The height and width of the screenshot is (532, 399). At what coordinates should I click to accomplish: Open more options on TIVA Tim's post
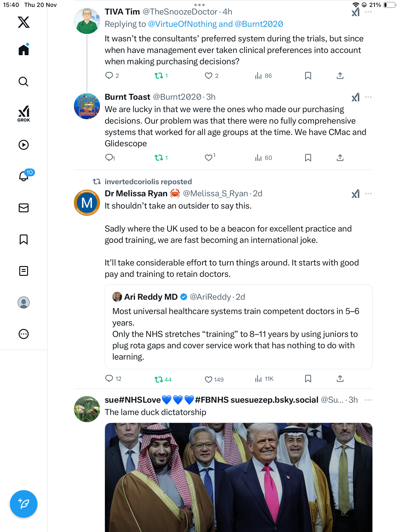tap(368, 12)
